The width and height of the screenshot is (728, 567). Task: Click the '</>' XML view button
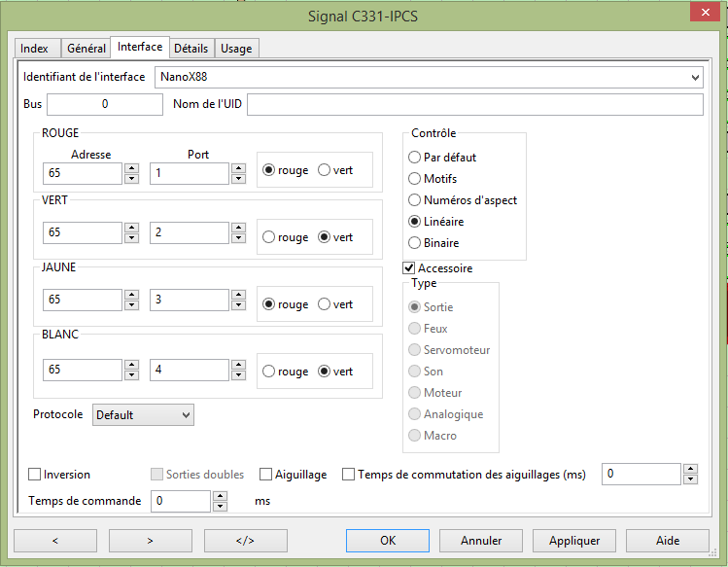tap(245, 541)
